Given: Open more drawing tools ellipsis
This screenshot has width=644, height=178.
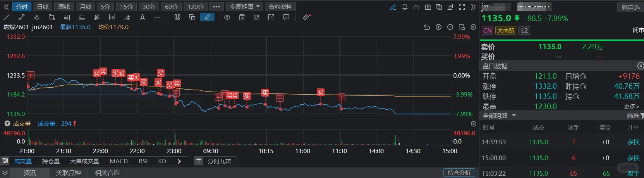Looking at the screenshot, I should 157,17.
